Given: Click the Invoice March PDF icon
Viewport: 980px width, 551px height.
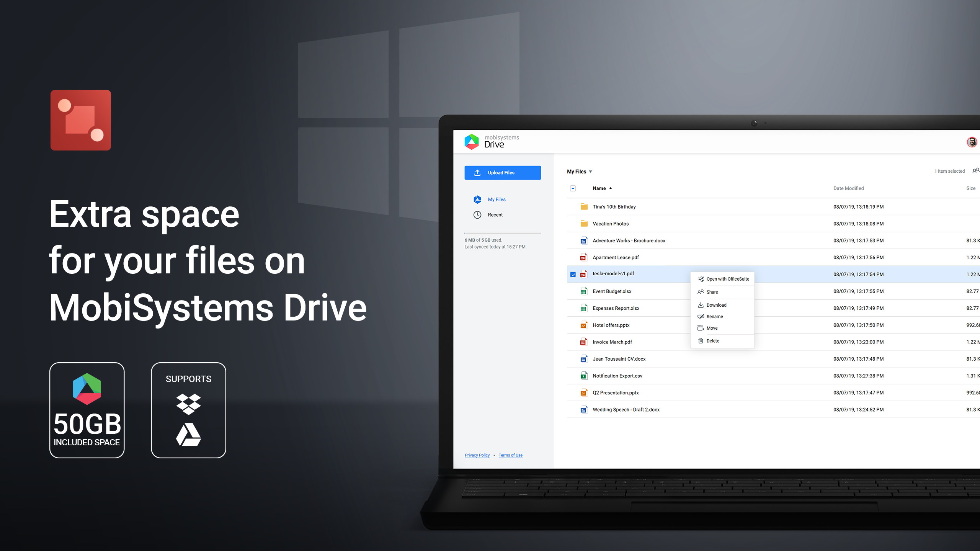Looking at the screenshot, I should pyautogui.click(x=584, y=342).
